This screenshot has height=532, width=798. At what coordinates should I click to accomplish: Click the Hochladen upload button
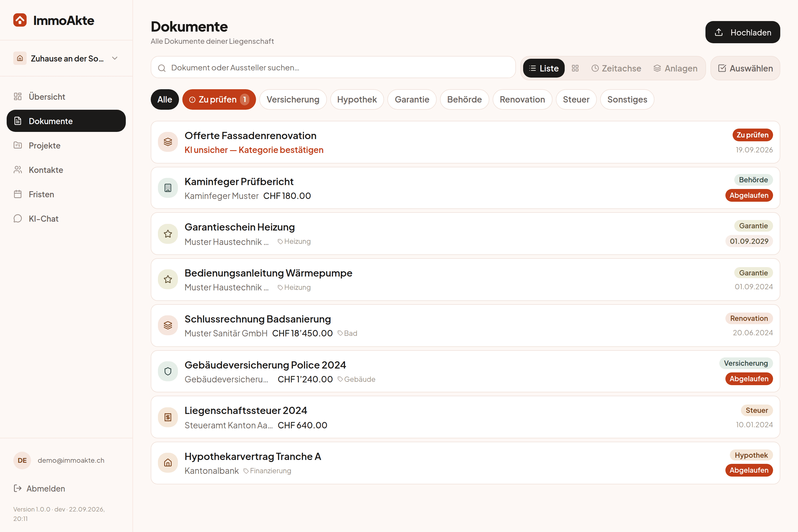742,32
